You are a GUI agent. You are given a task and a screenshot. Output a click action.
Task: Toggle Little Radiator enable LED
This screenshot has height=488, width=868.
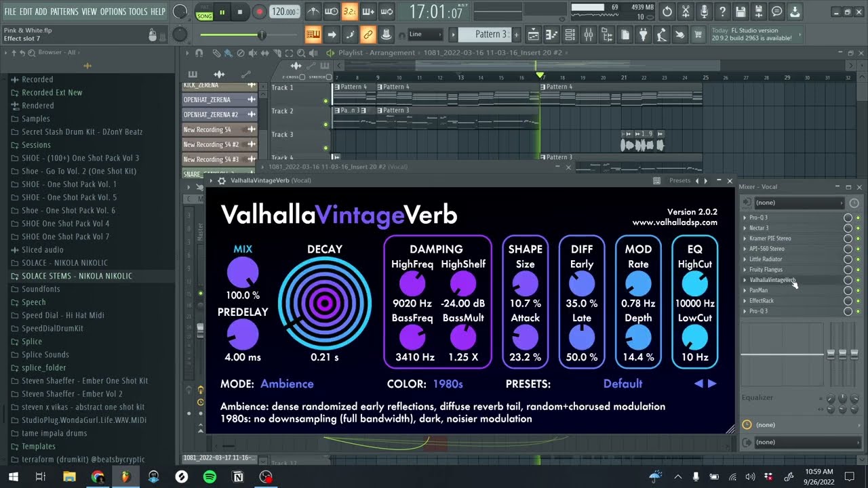coord(858,260)
